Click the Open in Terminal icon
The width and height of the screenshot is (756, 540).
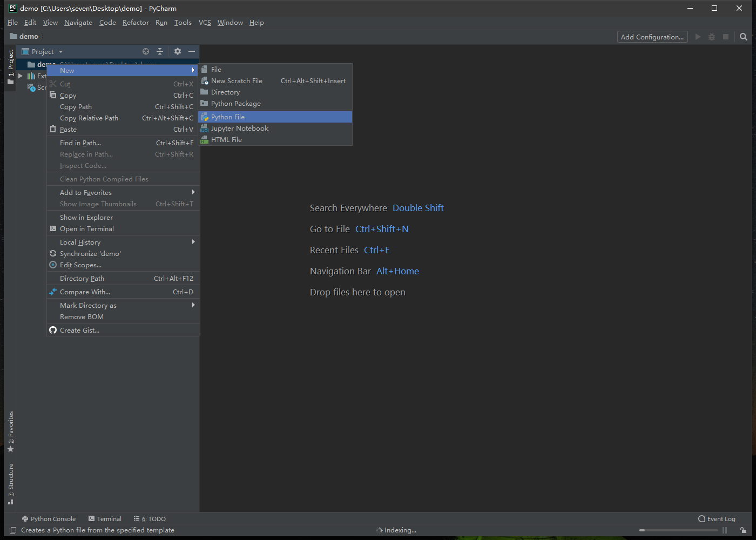[53, 228]
